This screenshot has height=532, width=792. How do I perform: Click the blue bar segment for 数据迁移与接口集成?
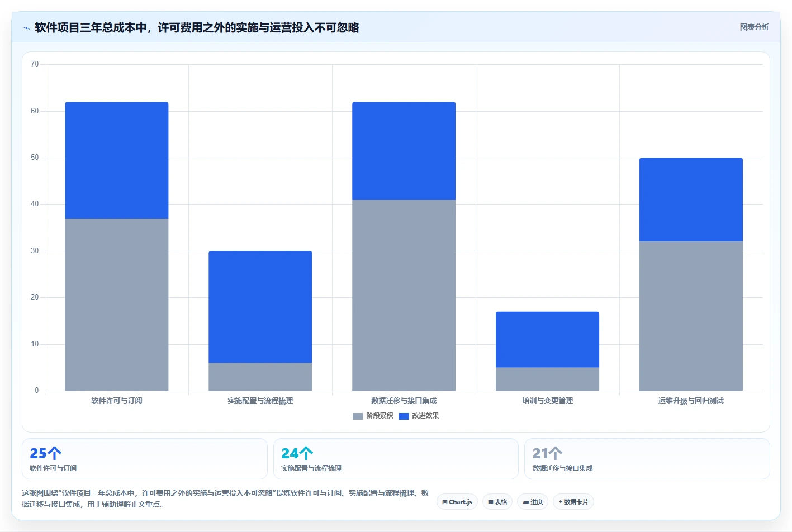404,151
